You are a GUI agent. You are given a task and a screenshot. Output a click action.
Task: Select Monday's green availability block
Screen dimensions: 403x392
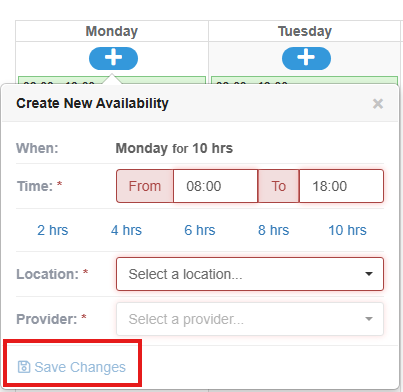tap(112, 80)
